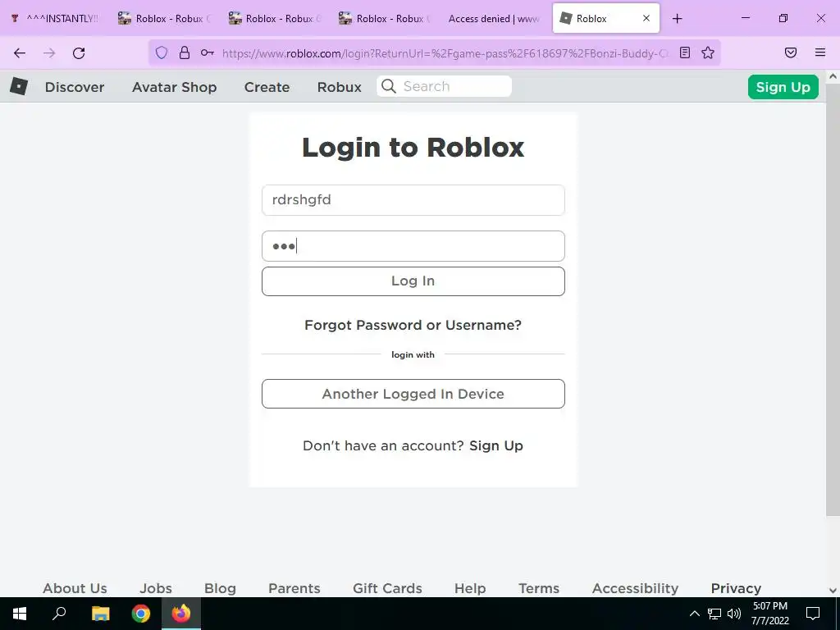Launch Google Chrome from the taskbar
The height and width of the screenshot is (630, 840).
tap(141, 614)
